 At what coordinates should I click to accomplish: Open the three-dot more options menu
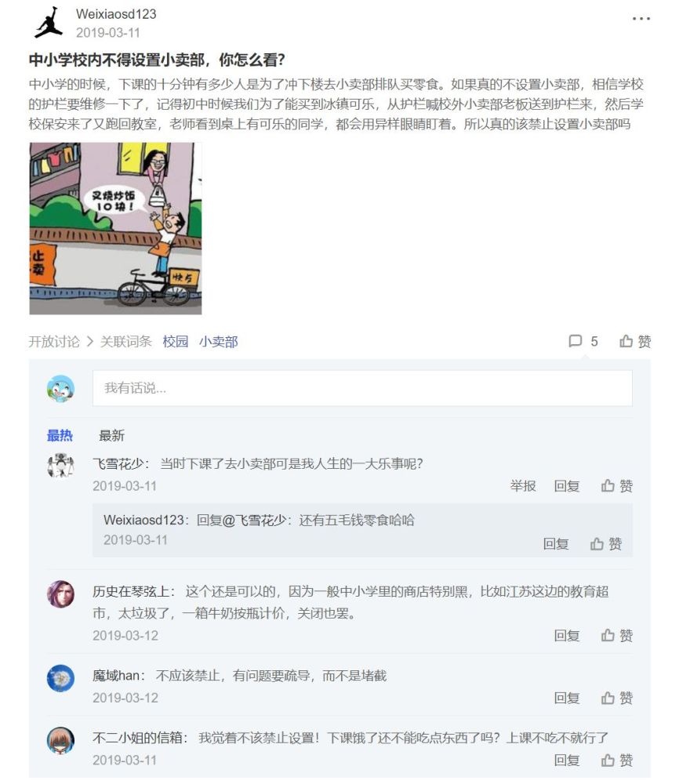[x=641, y=19]
